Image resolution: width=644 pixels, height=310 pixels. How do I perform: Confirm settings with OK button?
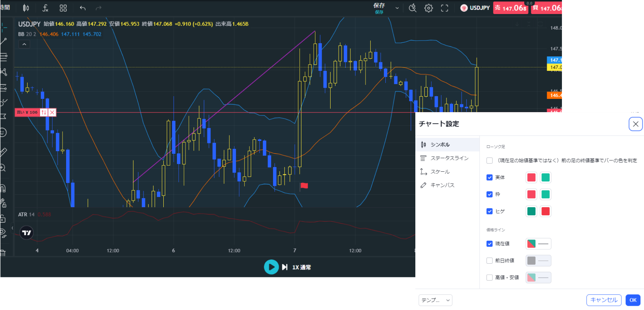click(633, 300)
